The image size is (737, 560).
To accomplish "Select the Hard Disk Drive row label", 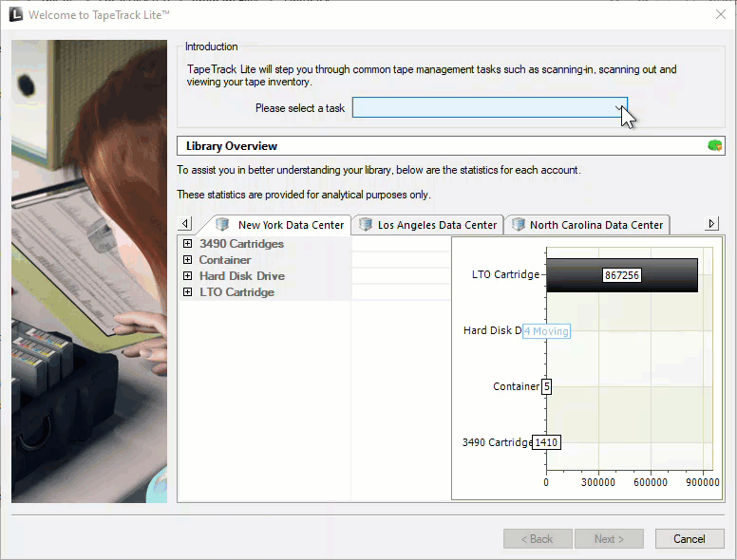I will coord(242,276).
